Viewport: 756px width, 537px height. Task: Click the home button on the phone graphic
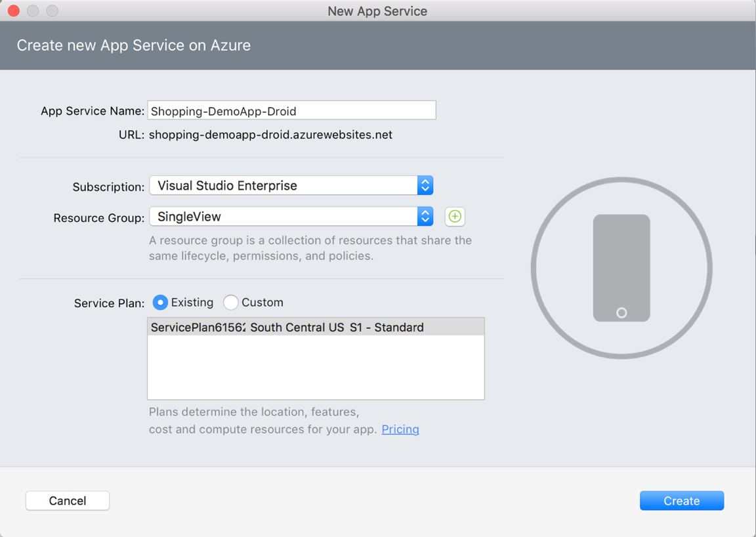(x=621, y=313)
